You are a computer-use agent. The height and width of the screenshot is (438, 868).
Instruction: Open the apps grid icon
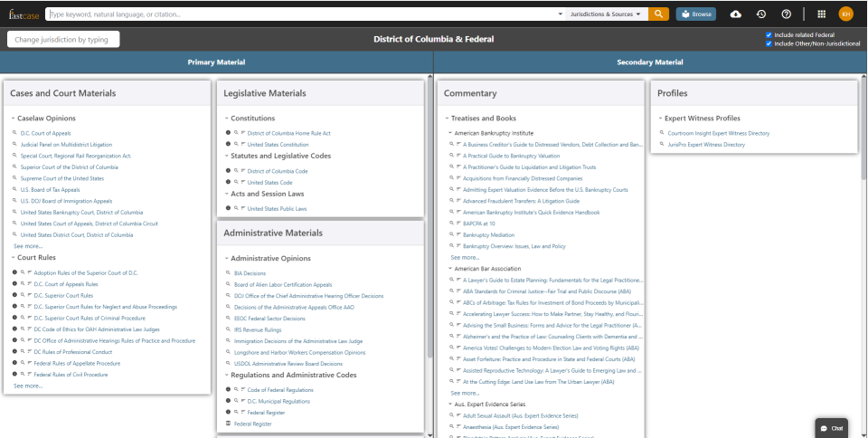(x=822, y=14)
